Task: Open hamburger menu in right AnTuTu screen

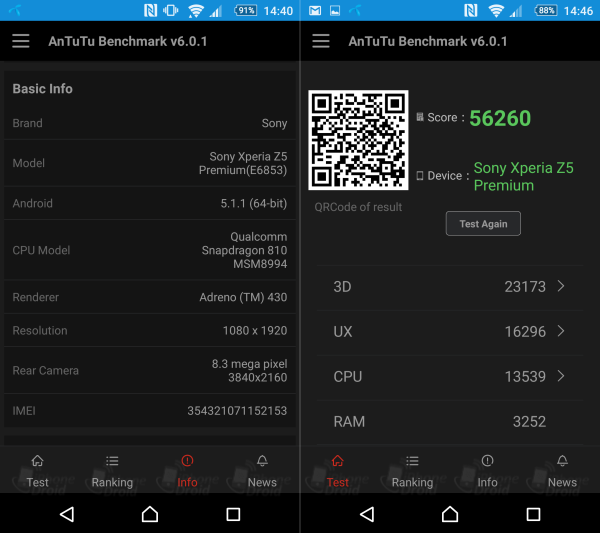Action: [321, 41]
